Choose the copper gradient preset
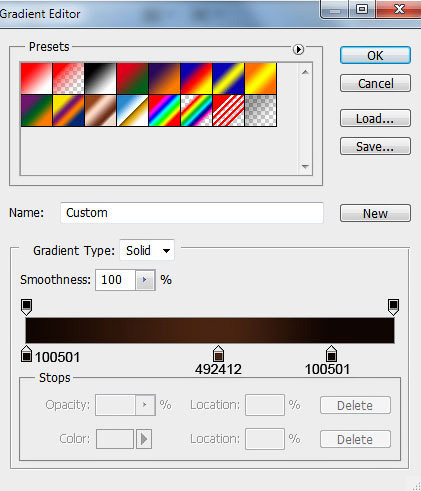The width and height of the screenshot is (421, 491). [100, 110]
